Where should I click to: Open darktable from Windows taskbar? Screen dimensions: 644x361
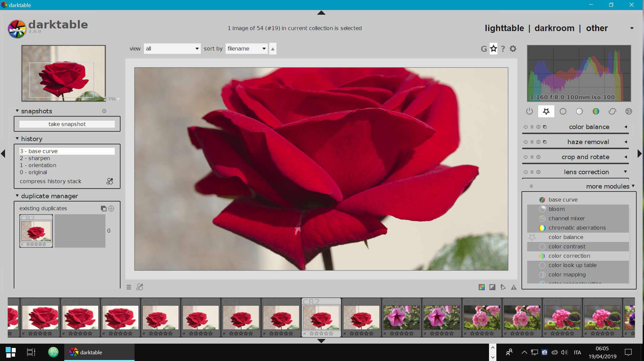pyautogui.click(x=99, y=352)
